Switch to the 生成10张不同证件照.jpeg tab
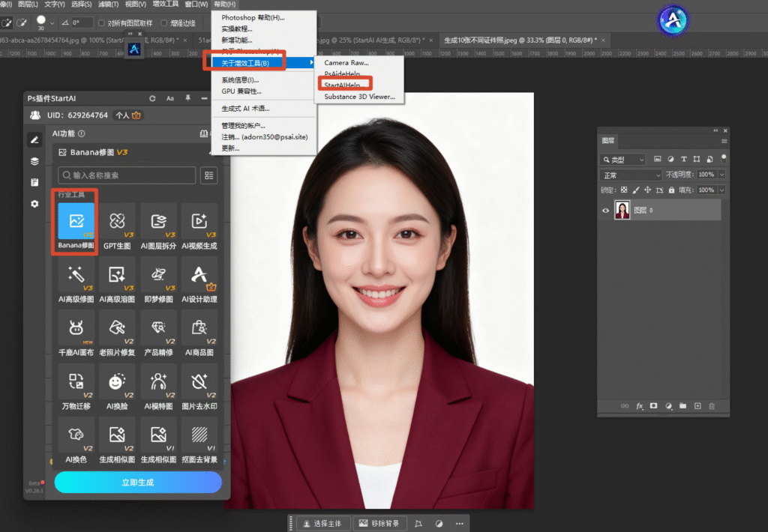768x532 pixels. coord(520,40)
